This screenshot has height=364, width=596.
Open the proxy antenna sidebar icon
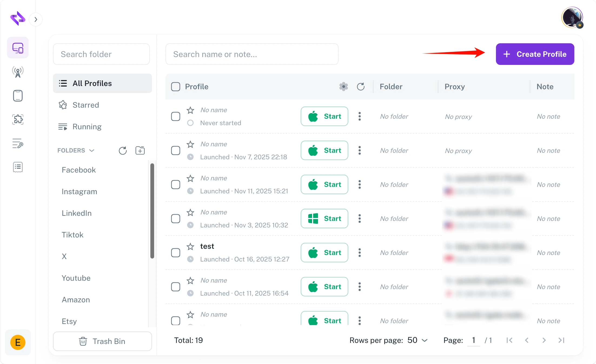(x=18, y=72)
